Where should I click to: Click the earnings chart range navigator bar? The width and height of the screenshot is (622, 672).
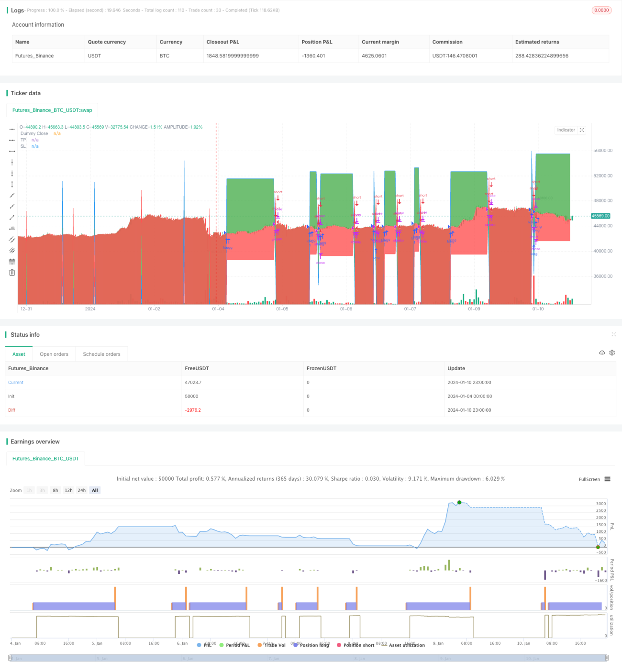(308, 658)
